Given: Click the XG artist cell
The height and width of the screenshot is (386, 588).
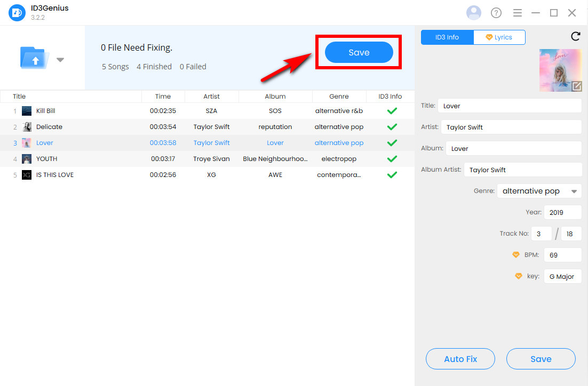Looking at the screenshot, I should [211, 175].
